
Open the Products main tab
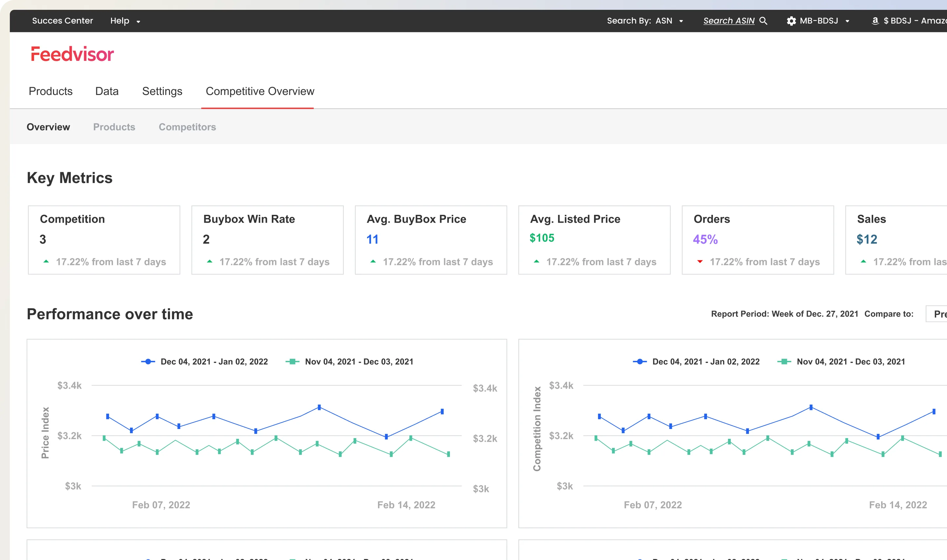pyautogui.click(x=50, y=91)
